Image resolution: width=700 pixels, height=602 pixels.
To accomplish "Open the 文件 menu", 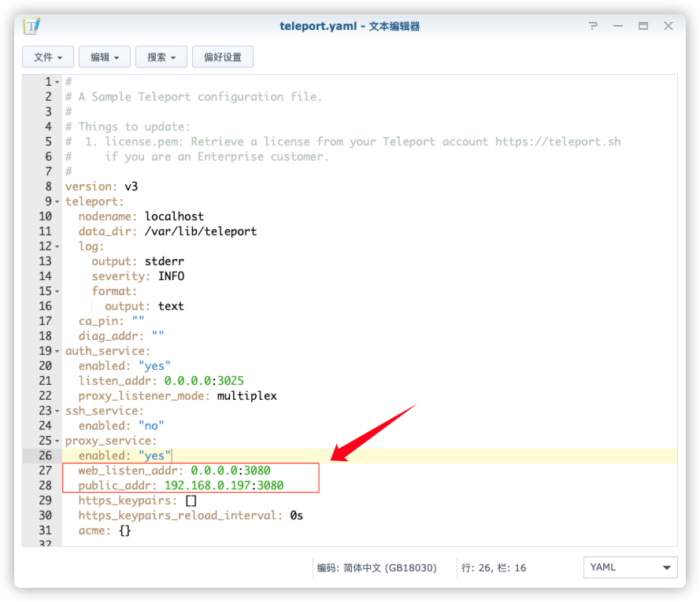I will click(x=48, y=57).
